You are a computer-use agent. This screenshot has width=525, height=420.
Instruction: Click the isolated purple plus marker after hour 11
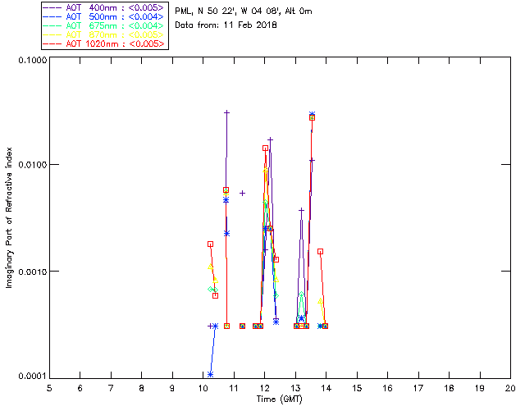243,194
